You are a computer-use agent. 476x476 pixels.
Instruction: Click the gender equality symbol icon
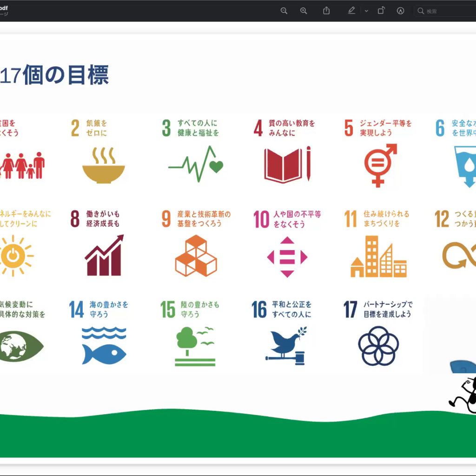[x=381, y=165]
